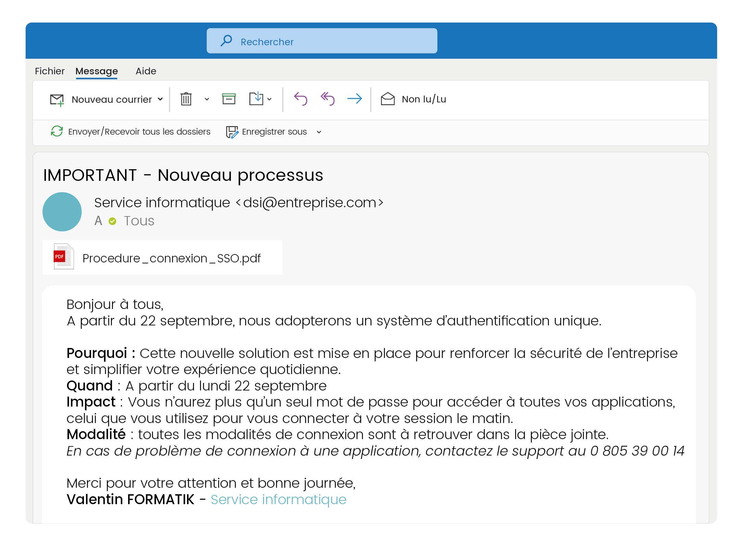
Task: Click the Rechercher search field
Action: [x=322, y=41]
